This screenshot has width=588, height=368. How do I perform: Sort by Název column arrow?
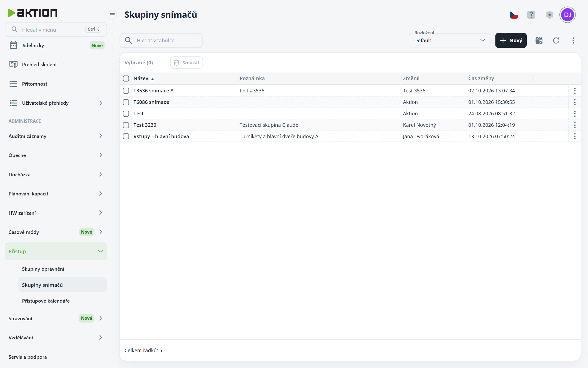pyautogui.click(x=152, y=79)
